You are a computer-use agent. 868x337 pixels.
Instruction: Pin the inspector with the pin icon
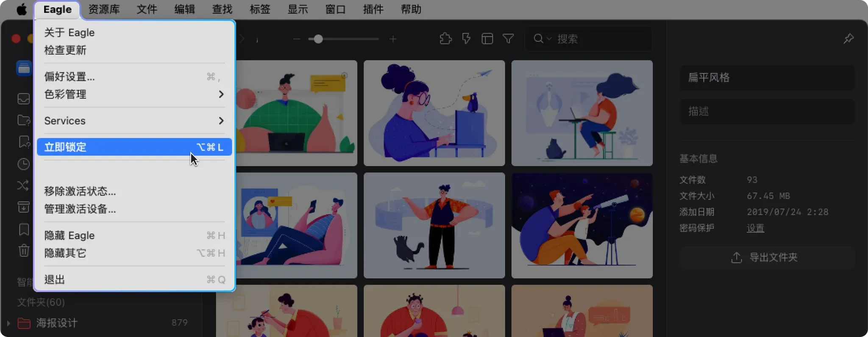pos(849,39)
